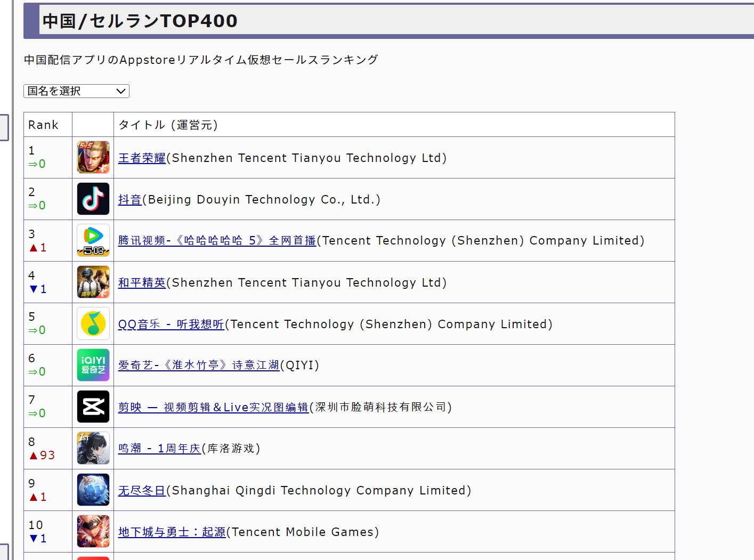Open the 鸣潮 - 1周年庆 link
The image size is (754, 560).
point(159,449)
